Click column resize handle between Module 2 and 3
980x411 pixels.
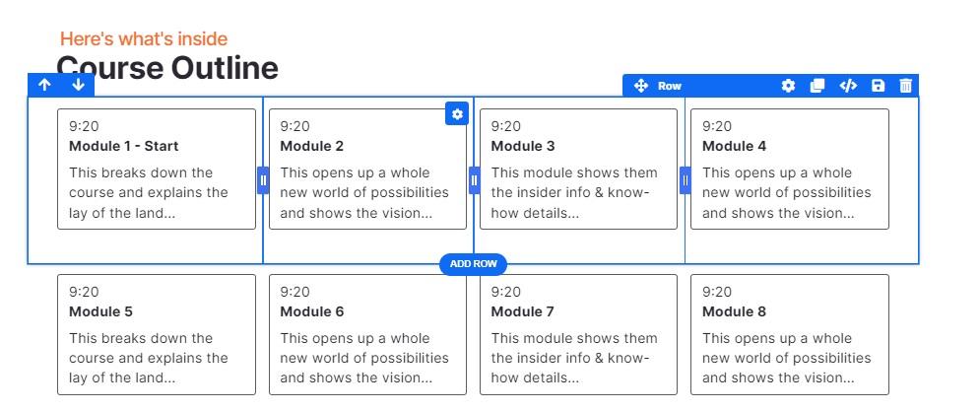tap(474, 180)
